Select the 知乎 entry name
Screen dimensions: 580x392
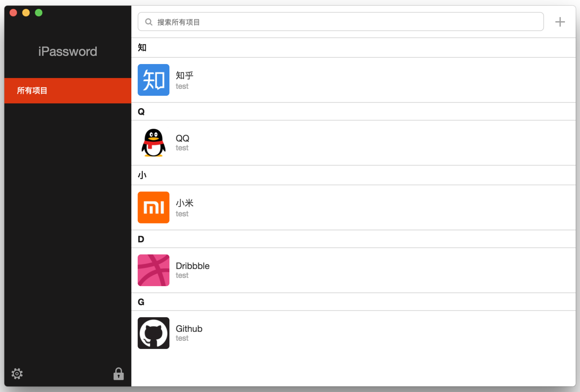pos(184,75)
